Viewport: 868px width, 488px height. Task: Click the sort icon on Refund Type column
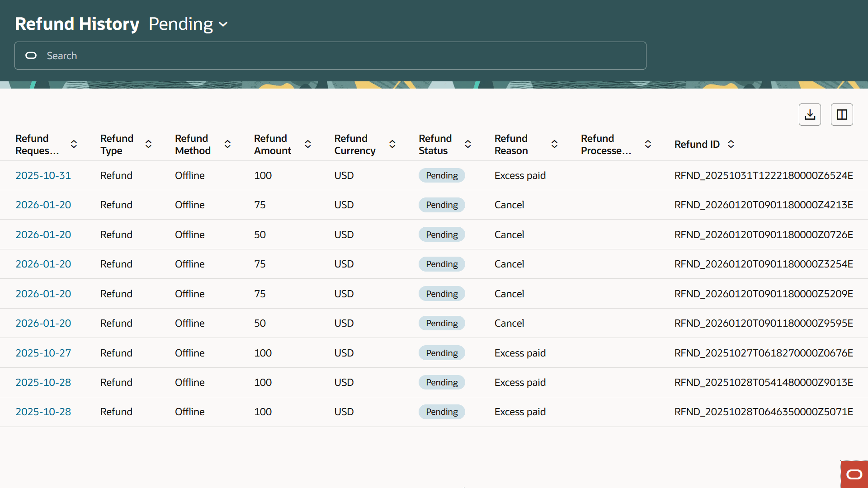(x=148, y=144)
